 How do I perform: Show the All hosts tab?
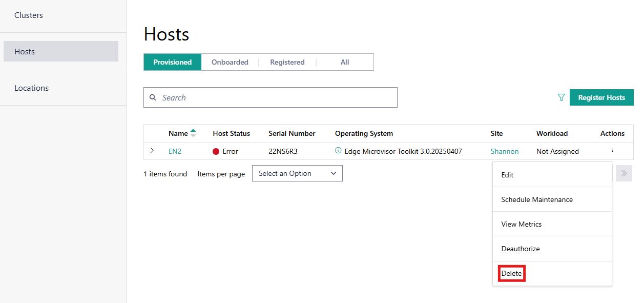coord(345,62)
